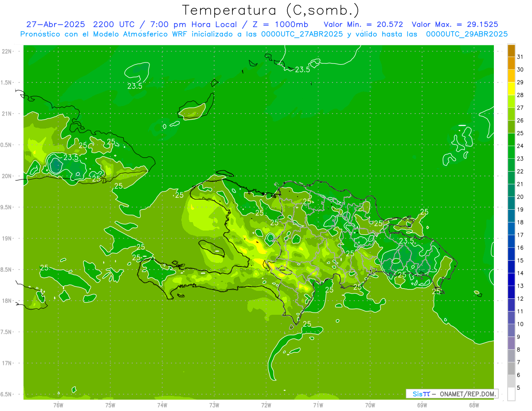Screen dimensions: 532x411
Task: Click the colorbar value '10'
Action: [520, 324]
